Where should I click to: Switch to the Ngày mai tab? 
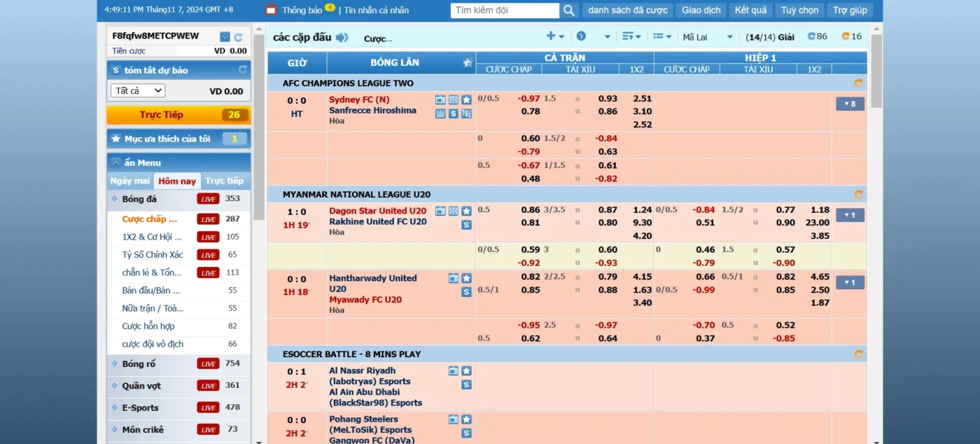coord(130,181)
